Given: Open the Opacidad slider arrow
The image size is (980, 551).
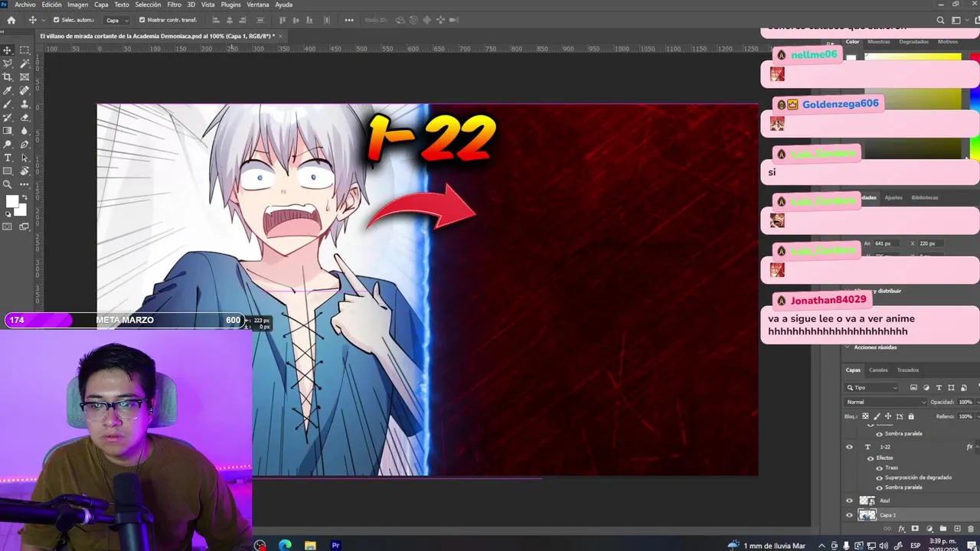Looking at the screenshot, I should tap(976, 402).
